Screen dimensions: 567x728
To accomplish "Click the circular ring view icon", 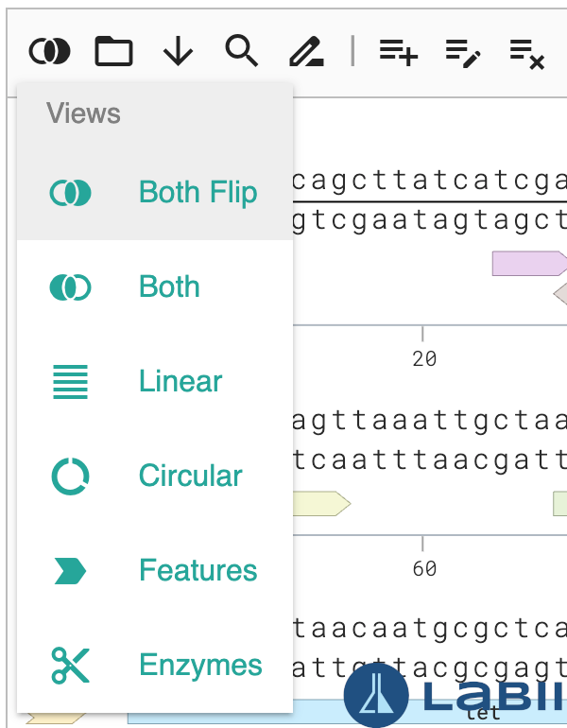I will (70, 477).
